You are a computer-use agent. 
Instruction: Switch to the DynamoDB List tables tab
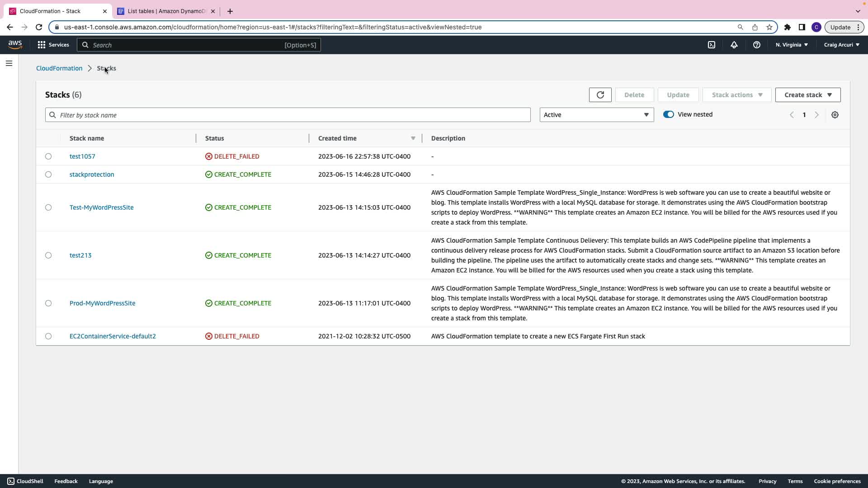[x=166, y=11]
